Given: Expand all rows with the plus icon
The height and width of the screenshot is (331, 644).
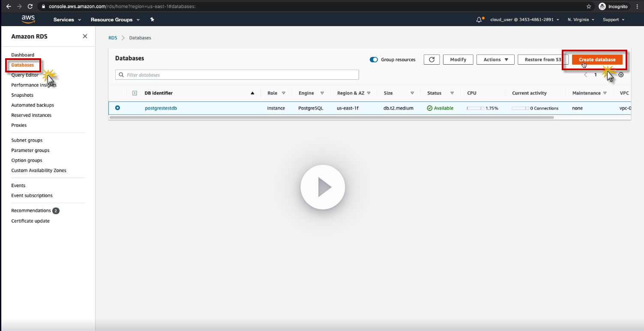Looking at the screenshot, I should tap(135, 93).
